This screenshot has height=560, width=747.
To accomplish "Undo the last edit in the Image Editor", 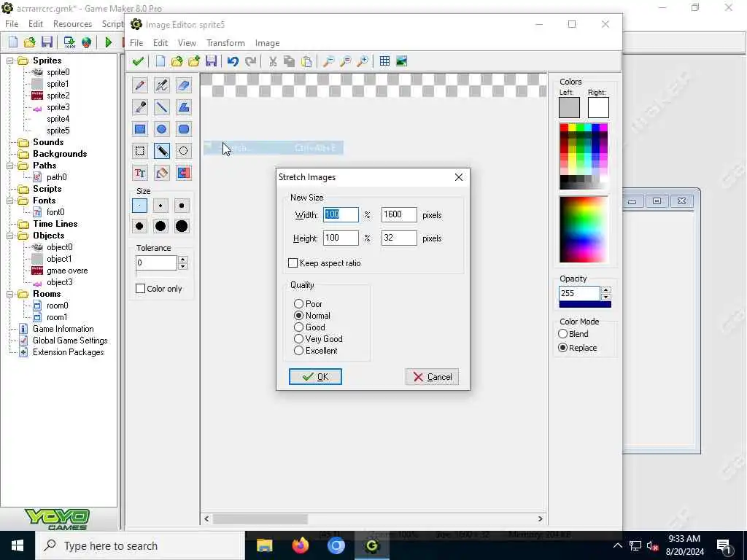I will pos(233,61).
